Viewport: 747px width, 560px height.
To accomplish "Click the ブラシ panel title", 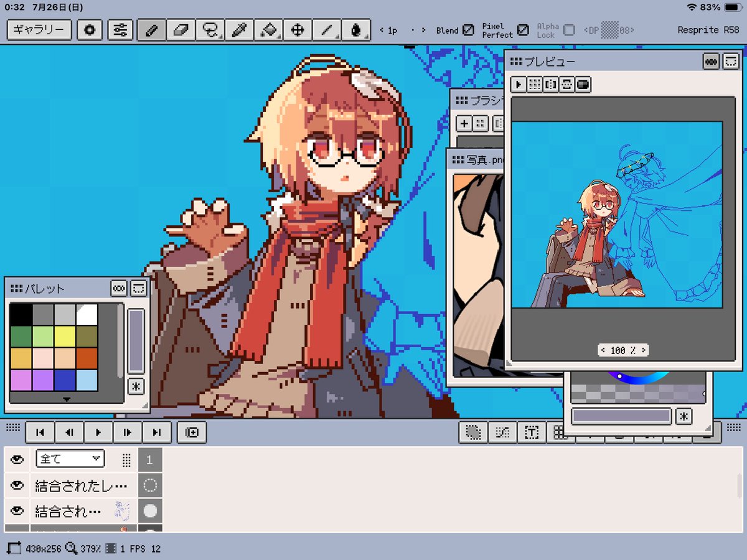I will click(487, 101).
